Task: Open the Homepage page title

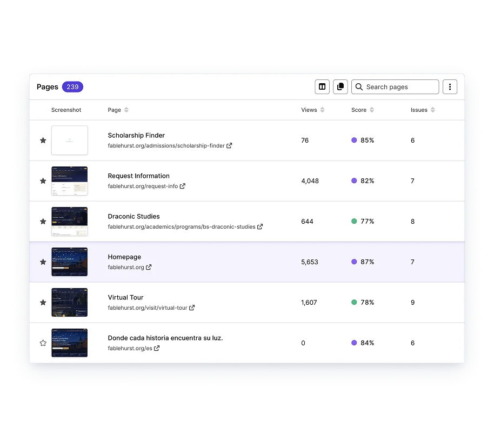Action: pos(124,257)
